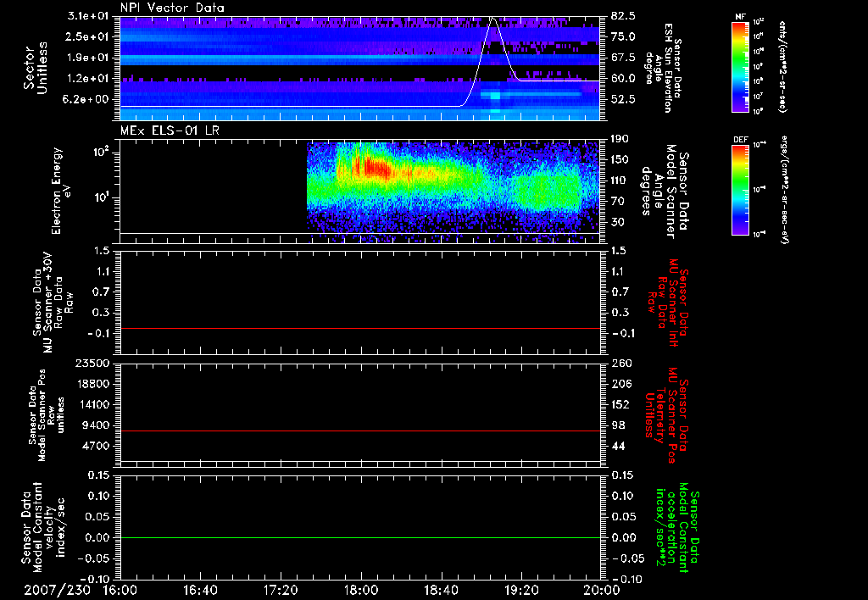This screenshot has width=868, height=600.
Task: Click the '2007/230' date label
Action: coord(58,590)
